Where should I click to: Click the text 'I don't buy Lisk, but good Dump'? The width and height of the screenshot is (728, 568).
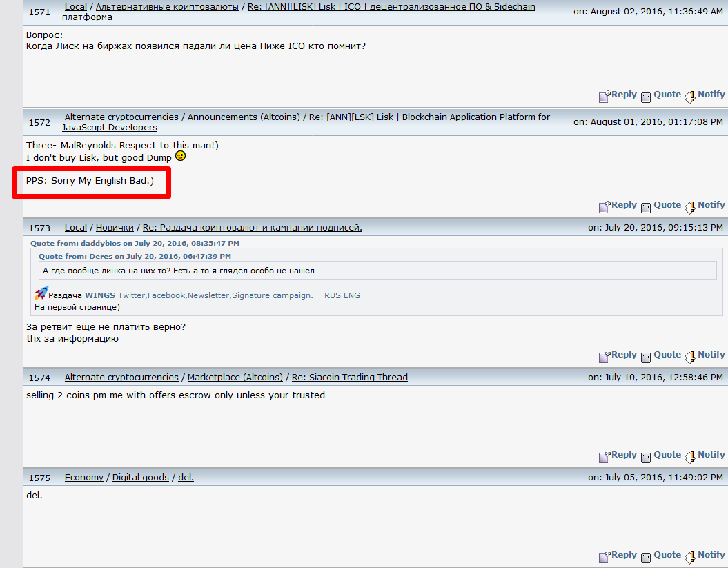99,158
